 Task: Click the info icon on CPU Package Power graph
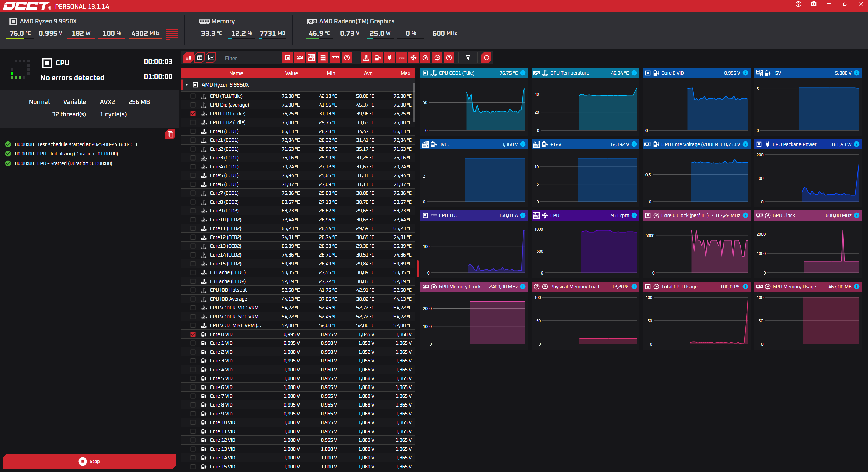click(x=856, y=144)
